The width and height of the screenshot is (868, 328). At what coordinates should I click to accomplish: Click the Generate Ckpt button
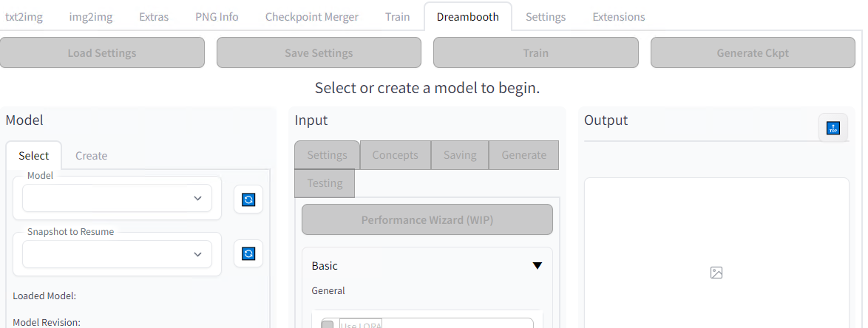[x=753, y=52]
